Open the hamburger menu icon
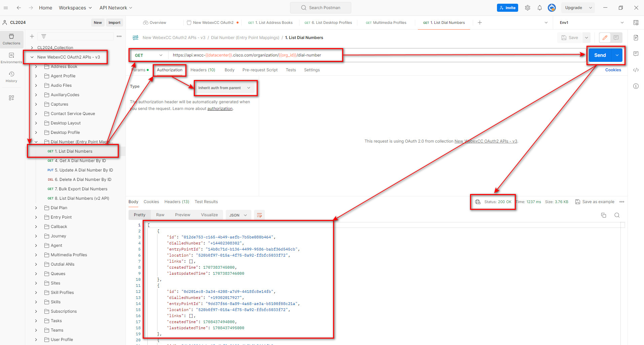 [6, 8]
